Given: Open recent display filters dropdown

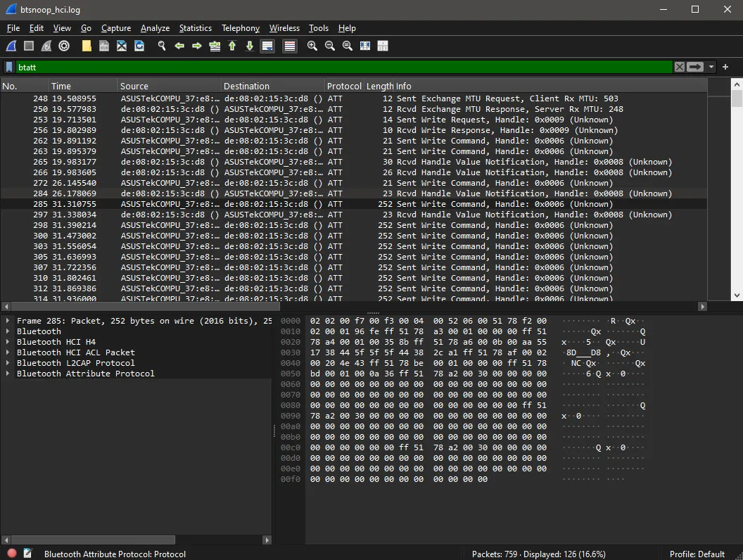Looking at the screenshot, I should tap(711, 67).
